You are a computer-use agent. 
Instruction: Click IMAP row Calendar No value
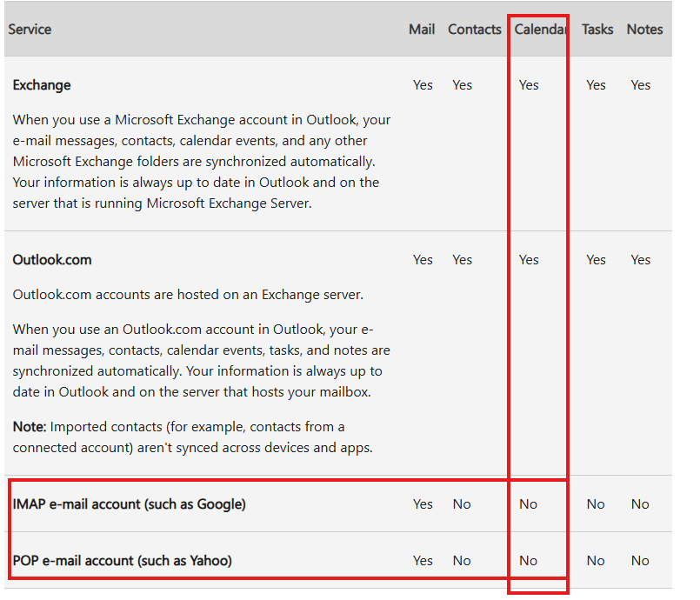point(528,504)
